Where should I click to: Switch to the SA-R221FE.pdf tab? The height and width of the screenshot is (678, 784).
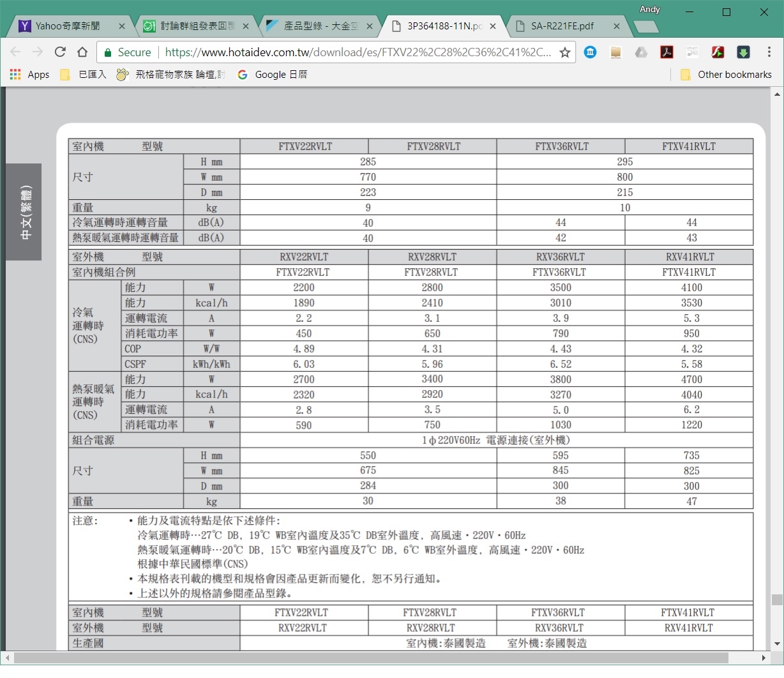tap(562, 26)
